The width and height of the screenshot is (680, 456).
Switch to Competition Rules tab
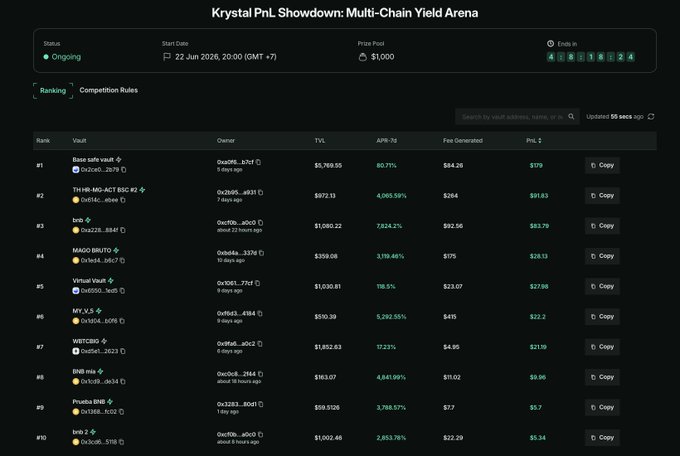(108, 90)
